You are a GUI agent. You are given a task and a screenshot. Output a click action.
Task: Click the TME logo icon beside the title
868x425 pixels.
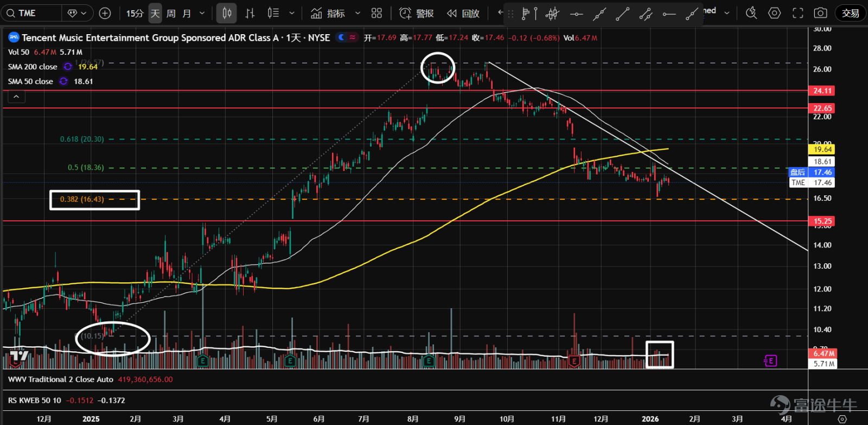click(x=14, y=37)
